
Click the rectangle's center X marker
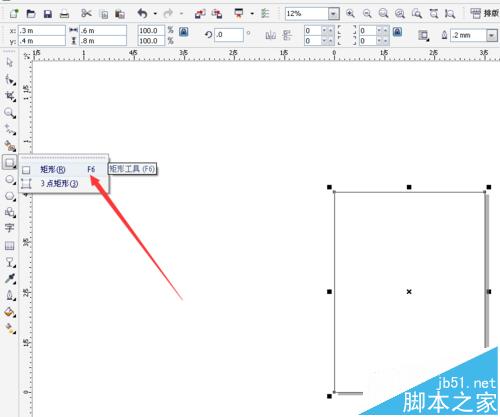click(409, 292)
